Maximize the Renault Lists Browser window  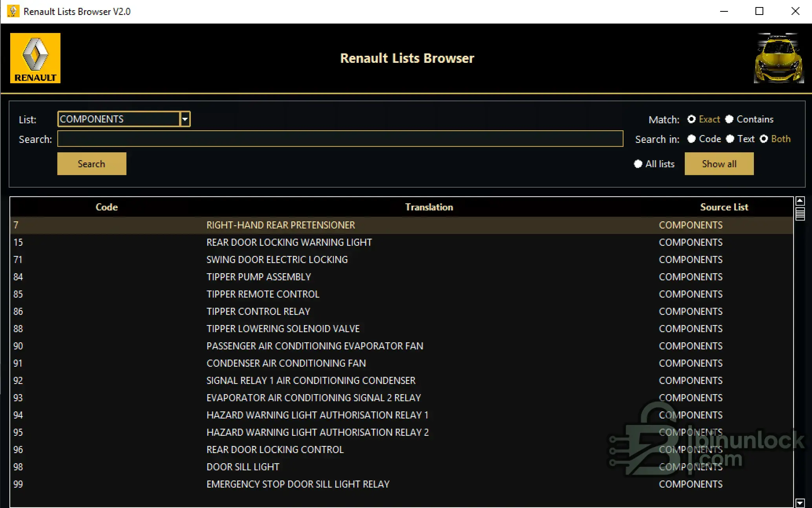[759, 11]
